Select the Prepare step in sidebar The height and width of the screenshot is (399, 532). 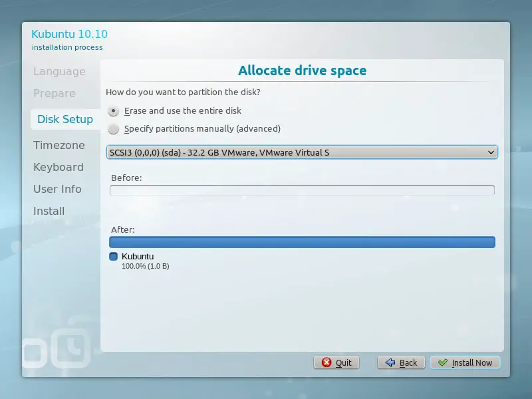pos(55,93)
